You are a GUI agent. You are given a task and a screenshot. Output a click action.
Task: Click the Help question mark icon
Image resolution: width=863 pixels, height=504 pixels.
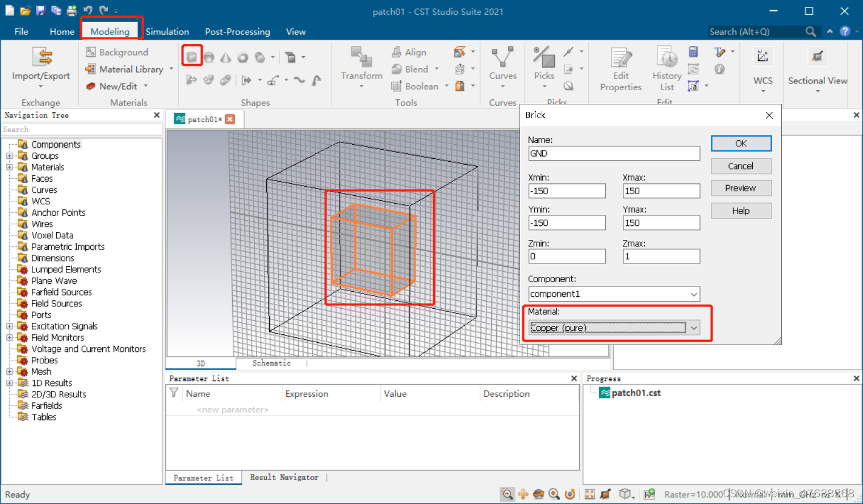coord(845,31)
